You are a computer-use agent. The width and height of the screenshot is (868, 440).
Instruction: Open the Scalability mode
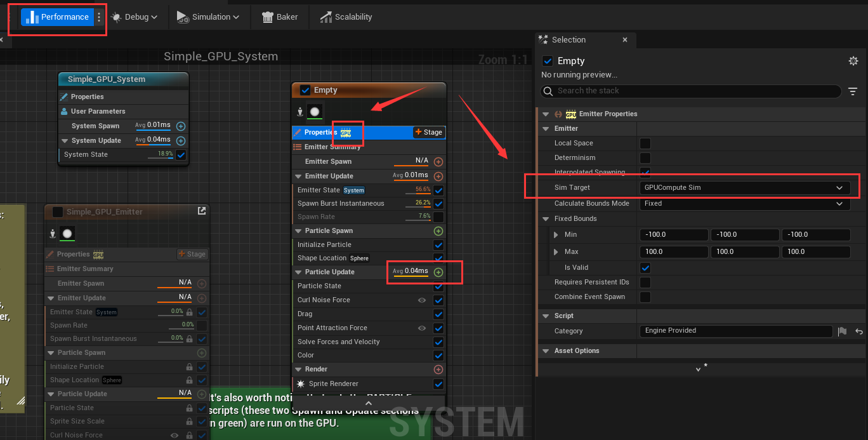click(x=346, y=17)
